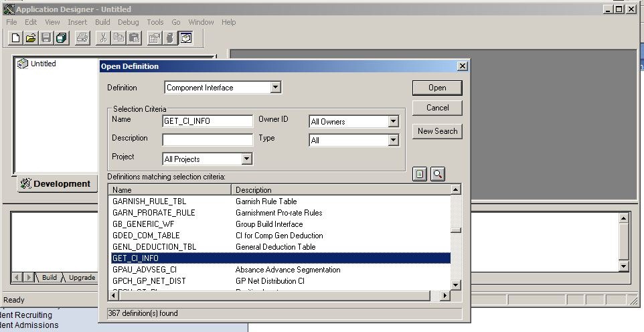Screen dimensions: 644x332
Task: Select the GB_GENERIC_WF row
Action: coord(280,224)
